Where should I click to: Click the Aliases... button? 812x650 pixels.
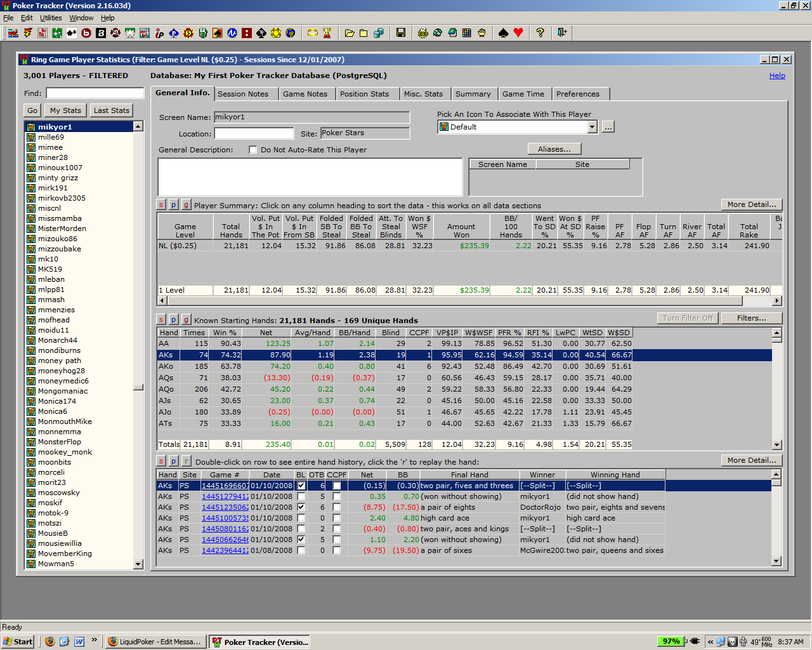pos(554,149)
